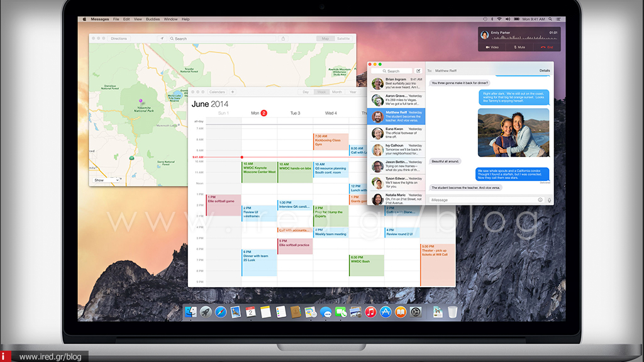Open Notification Center icon in menu bar
Image resolution: width=644 pixels, height=362 pixels.
558,19
